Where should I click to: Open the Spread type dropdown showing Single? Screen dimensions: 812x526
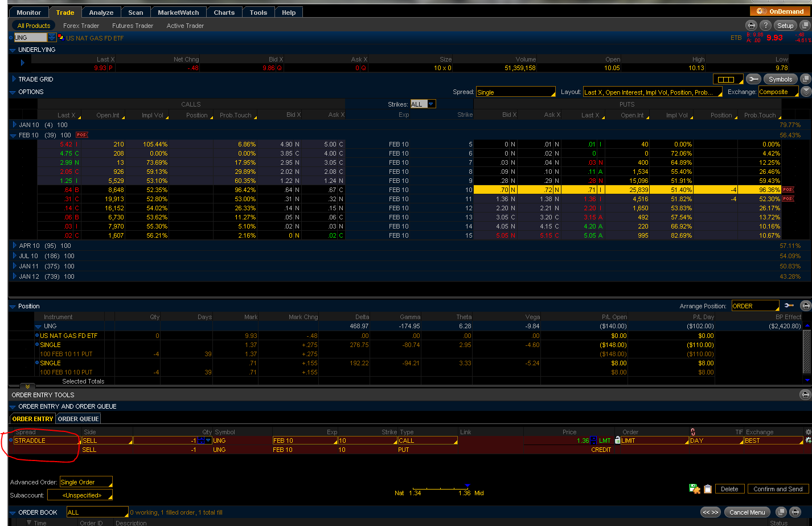click(515, 92)
